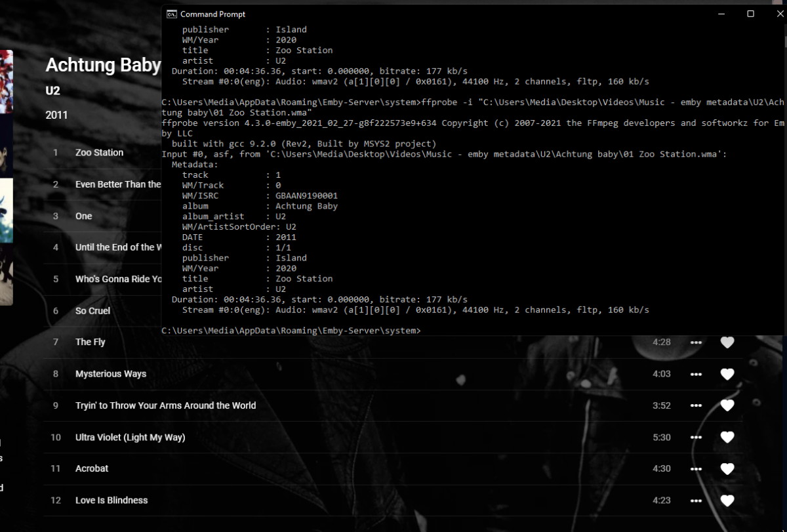Play Tryin' to Throw Your Arms Around the World
Viewport: 787px width, 532px height.
pos(165,405)
